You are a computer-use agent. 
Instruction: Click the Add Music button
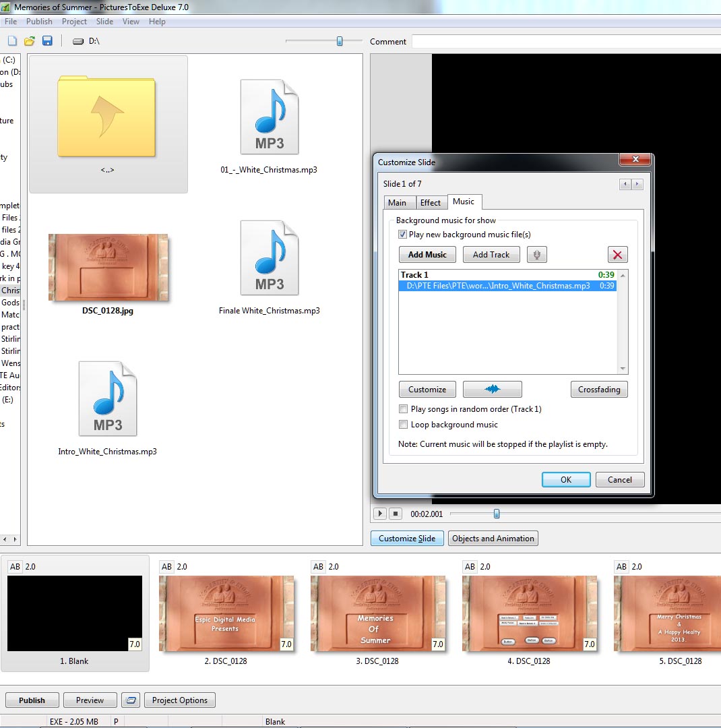pyautogui.click(x=427, y=255)
